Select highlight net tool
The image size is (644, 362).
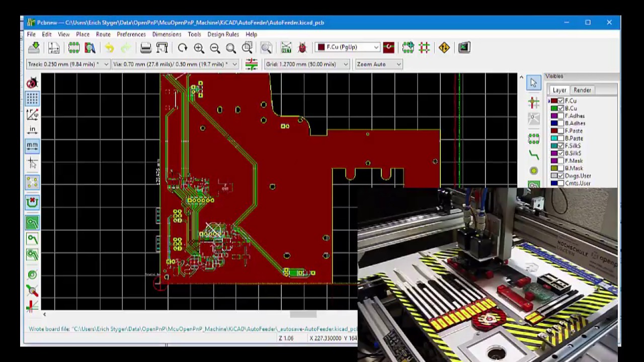coord(534,103)
